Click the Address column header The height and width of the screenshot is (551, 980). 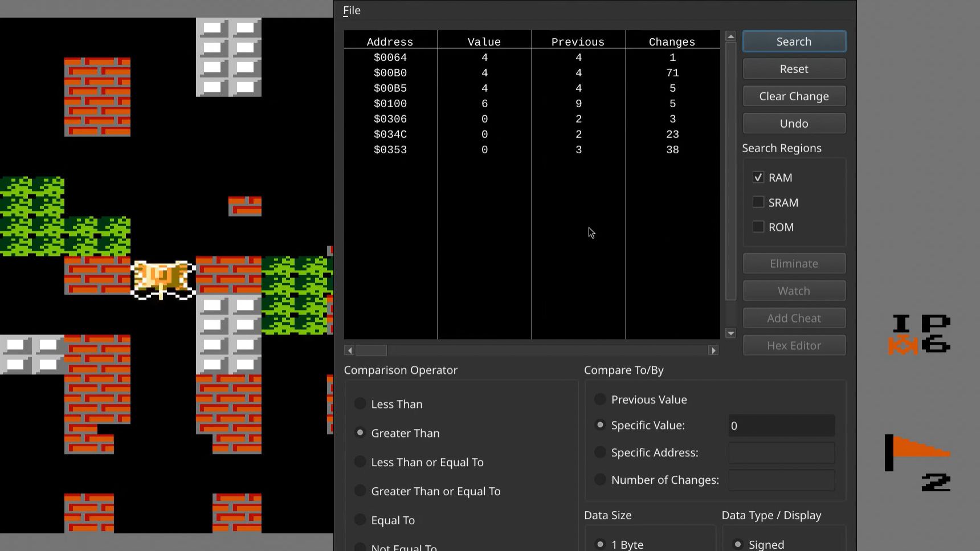coord(390,42)
